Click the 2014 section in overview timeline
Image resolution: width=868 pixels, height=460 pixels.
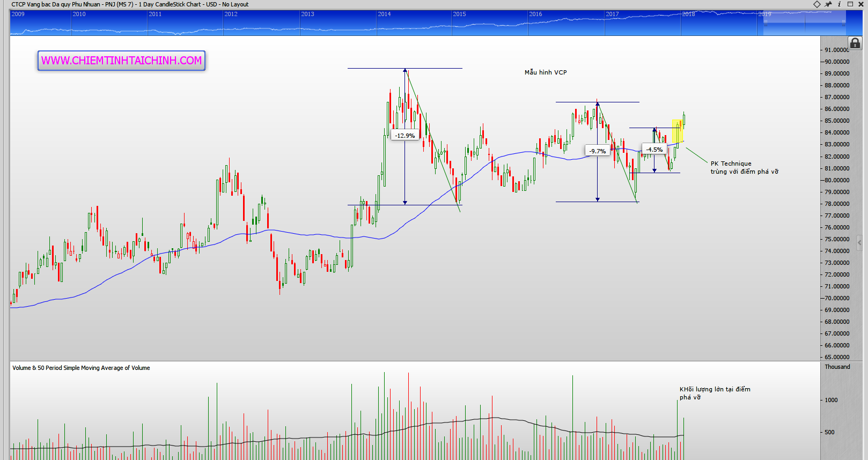(x=414, y=23)
